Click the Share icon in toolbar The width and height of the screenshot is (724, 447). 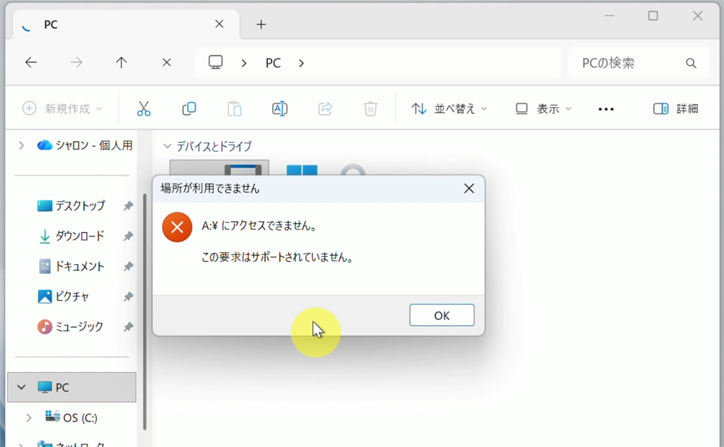pyautogui.click(x=325, y=109)
